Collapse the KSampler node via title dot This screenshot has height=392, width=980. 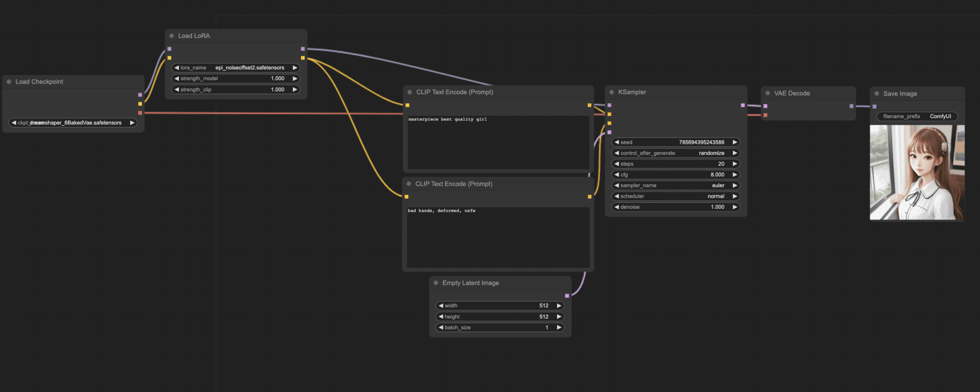coord(612,92)
